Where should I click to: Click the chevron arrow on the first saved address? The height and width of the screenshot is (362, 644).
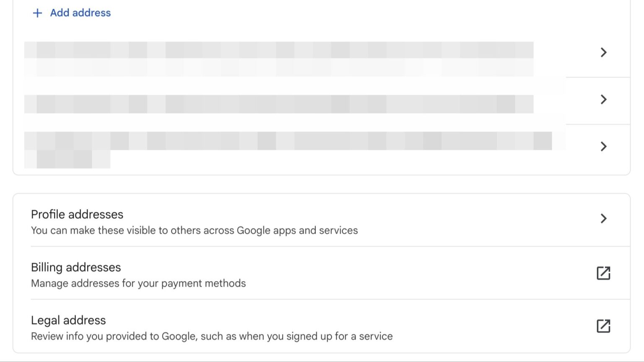(603, 52)
